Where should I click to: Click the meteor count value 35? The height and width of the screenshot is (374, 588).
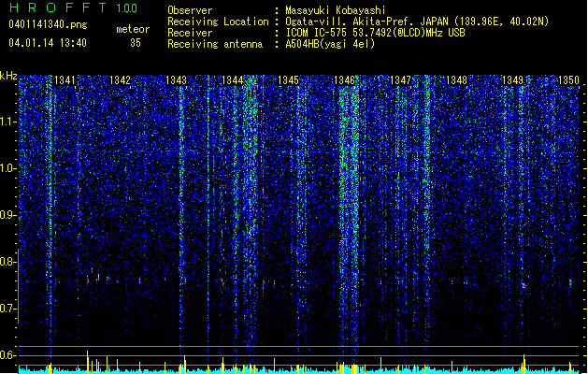coord(136,43)
